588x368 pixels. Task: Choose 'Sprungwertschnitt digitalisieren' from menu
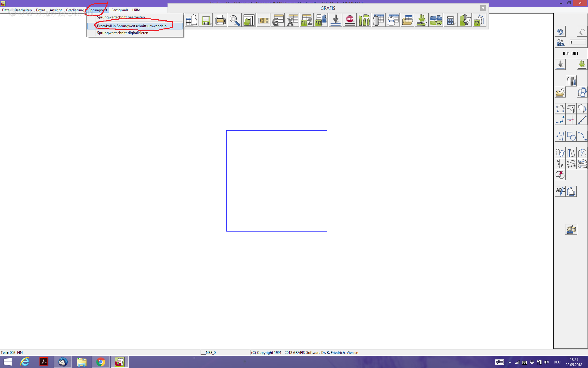coord(123,33)
